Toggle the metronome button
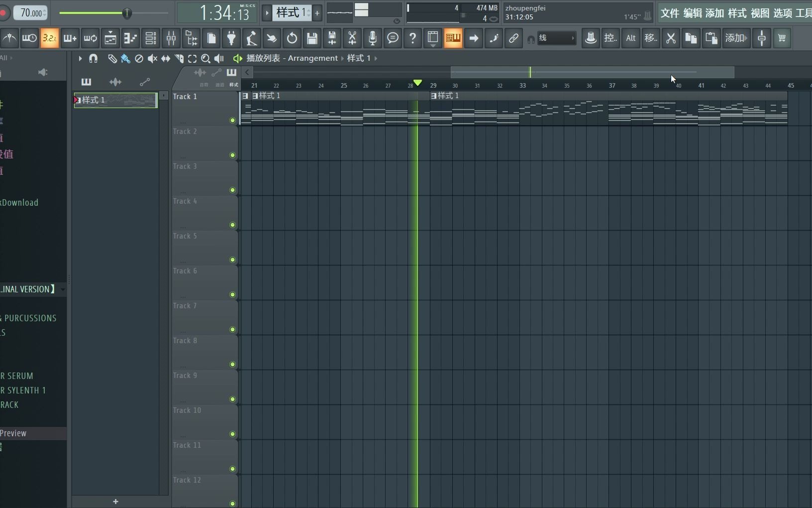Screen dimensions: 812x508 [9, 38]
